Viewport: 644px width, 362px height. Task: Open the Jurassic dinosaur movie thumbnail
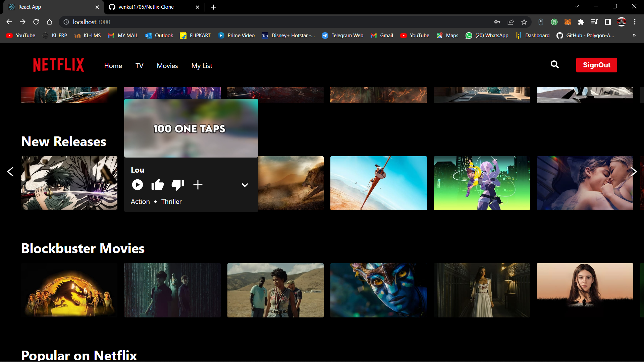69,290
